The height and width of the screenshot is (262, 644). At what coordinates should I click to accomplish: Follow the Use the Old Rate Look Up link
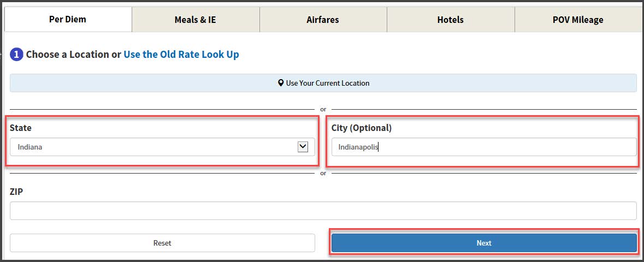(x=181, y=55)
